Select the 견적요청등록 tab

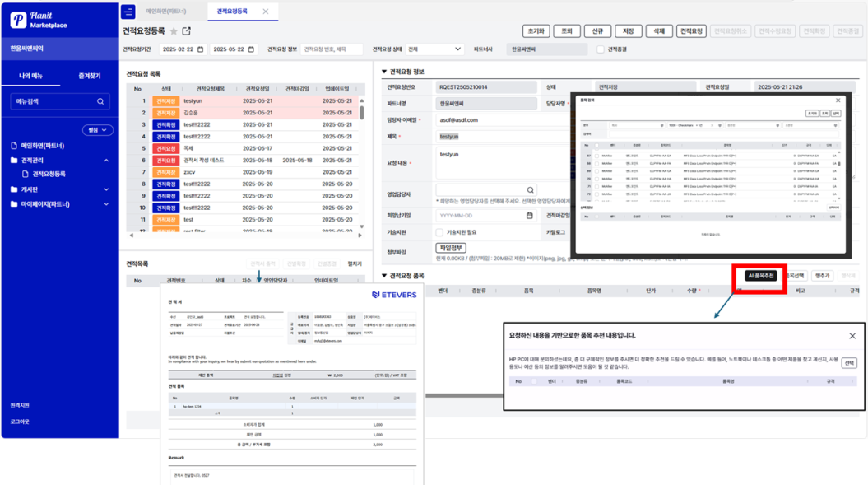[x=232, y=11]
